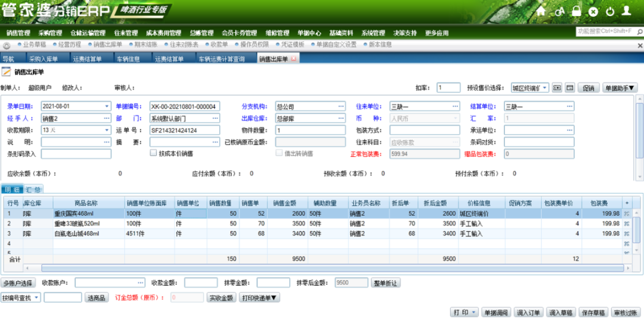The height and width of the screenshot is (318, 644).
Task: Lock the system with padlock icon
Action: [x=577, y=11]
